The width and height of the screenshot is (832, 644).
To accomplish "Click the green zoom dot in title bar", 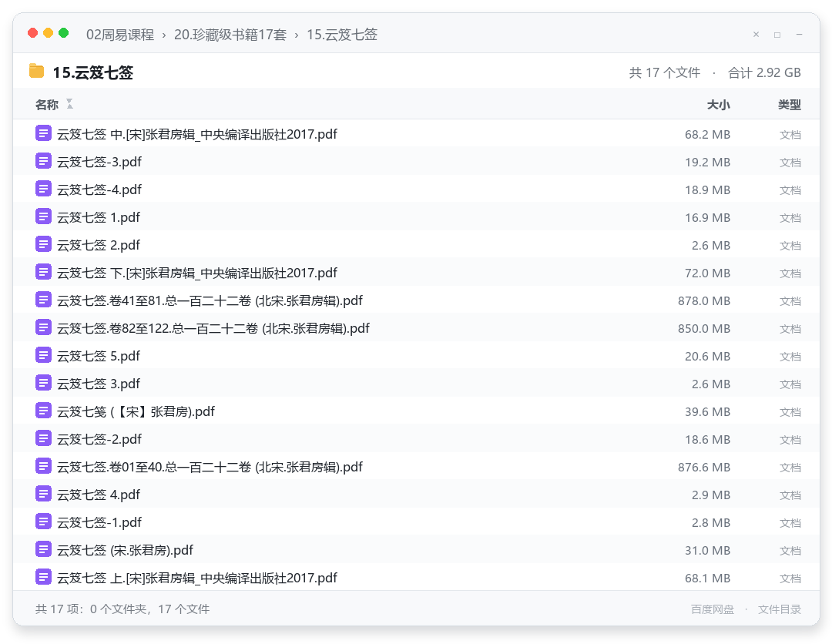I will [x=64, y=33].
